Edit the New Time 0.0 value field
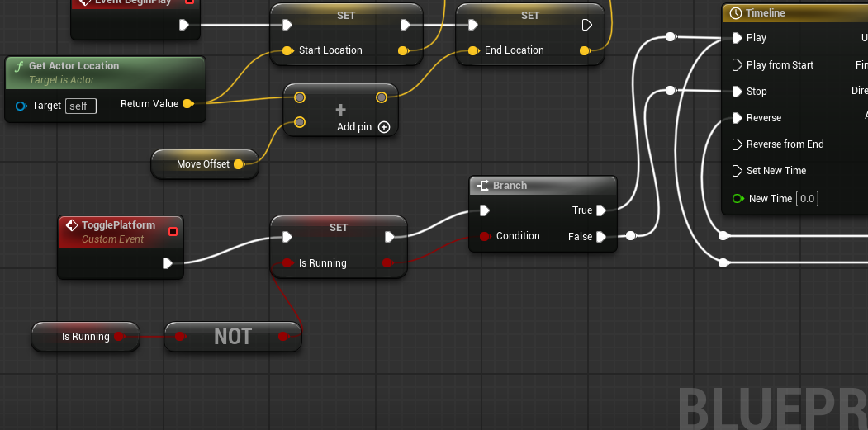This screenshot has height=430, width=868. tap(807, 199)
